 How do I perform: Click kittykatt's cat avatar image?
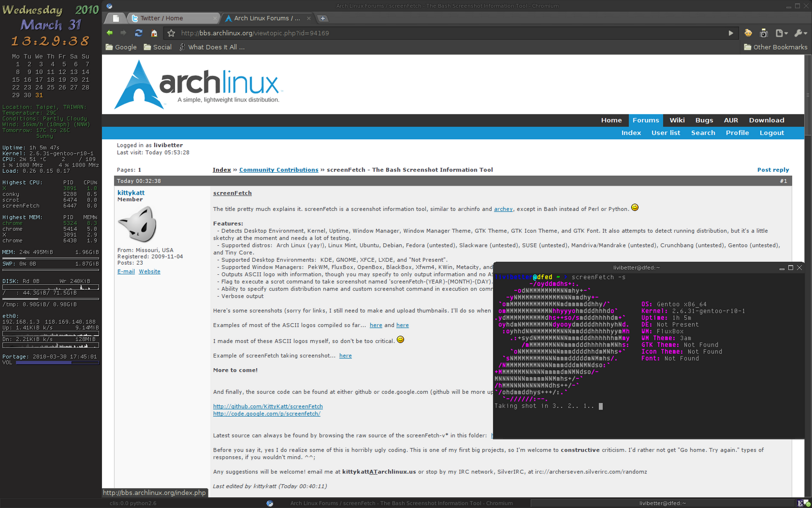pyautogui.click(x=137, y=224)
